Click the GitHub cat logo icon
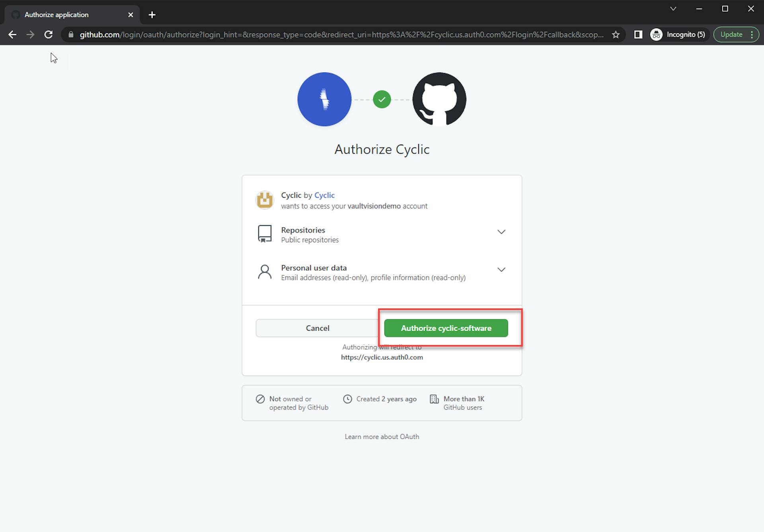The width and height of the screenshot is (764, 532). pos(439,99)
